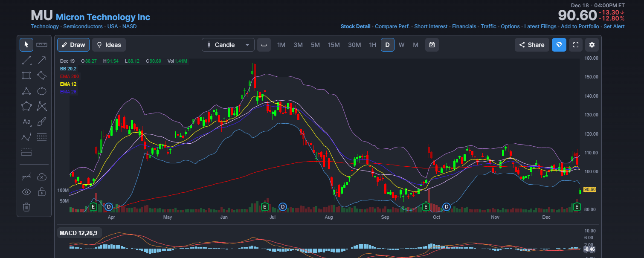Switch to 1M timeframe

point(281,45)
